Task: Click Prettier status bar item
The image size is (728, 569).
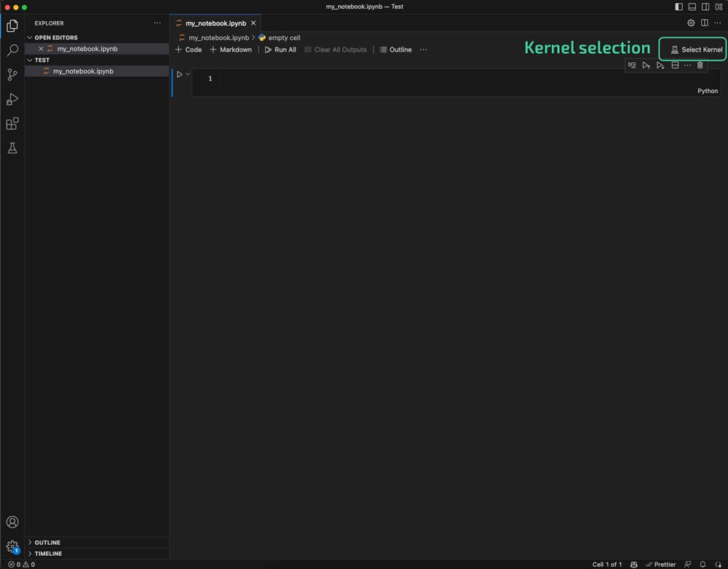Action: tap(661, 565)
